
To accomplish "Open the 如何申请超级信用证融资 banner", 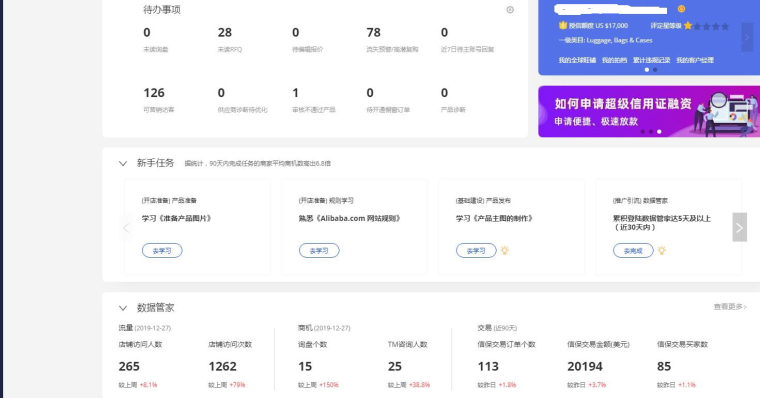I will [649, 111].
